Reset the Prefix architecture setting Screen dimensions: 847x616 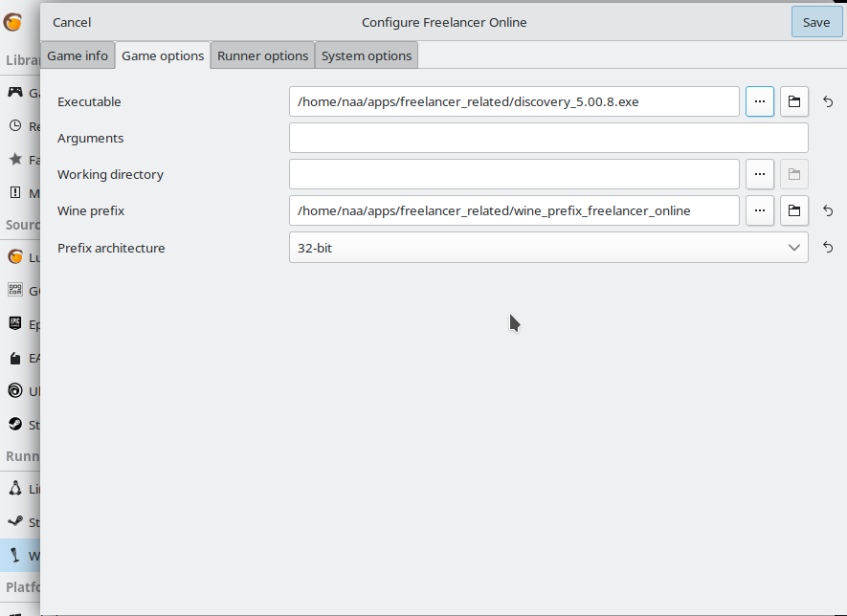click(828, 248)
